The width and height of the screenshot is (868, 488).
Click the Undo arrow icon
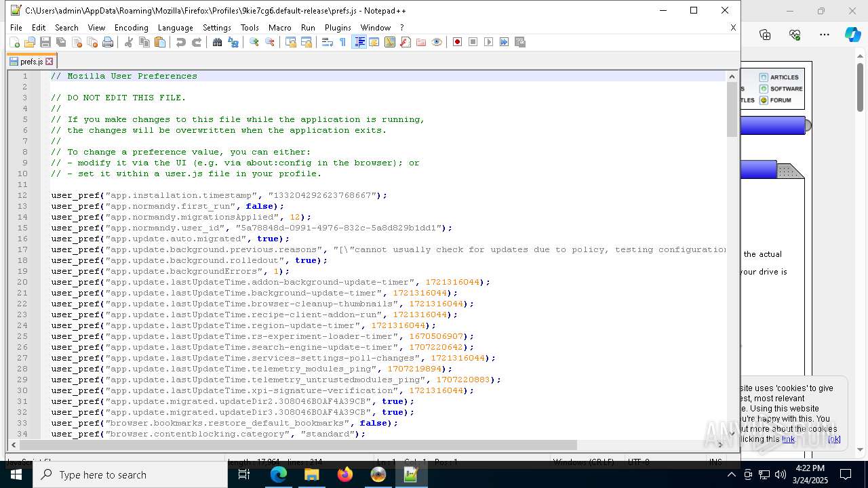point(180,42)
